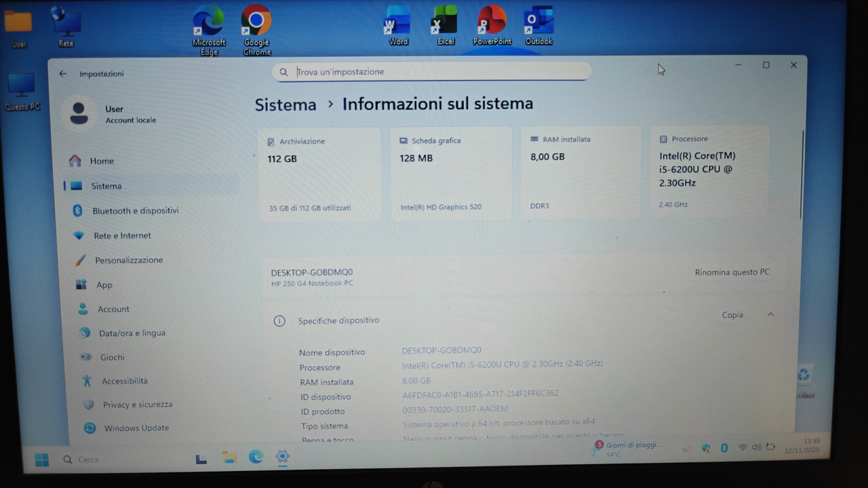This screenshot has height=488, width=868.
Task: Open the Giochi settings section
Action: [113, 357]
